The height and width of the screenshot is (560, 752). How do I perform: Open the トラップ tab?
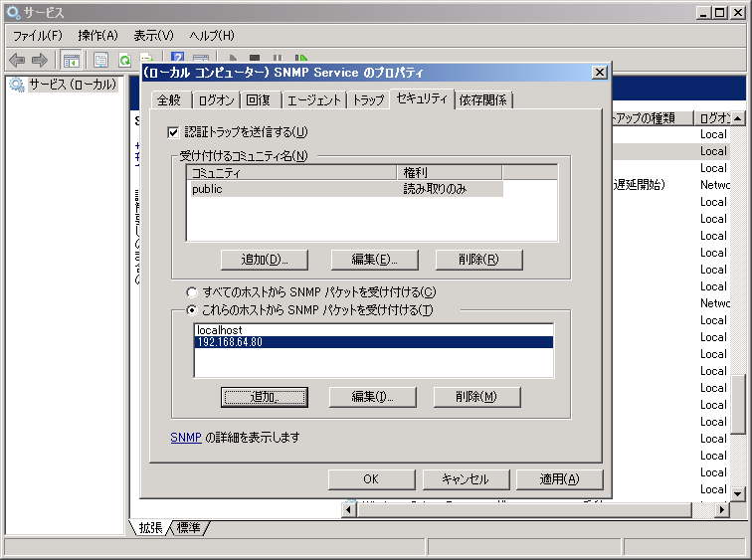pyautogui.click(x=368, y=100)
